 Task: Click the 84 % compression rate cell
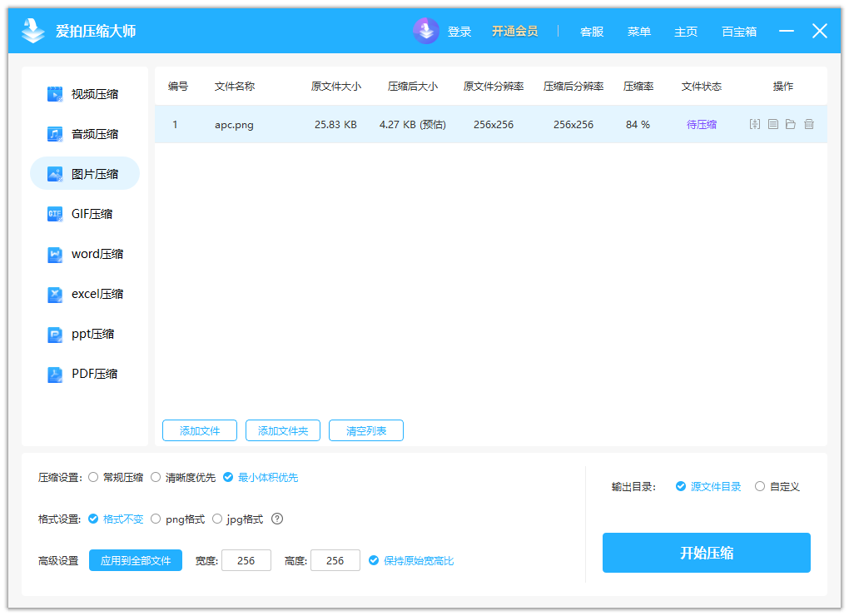coord(638,125)
